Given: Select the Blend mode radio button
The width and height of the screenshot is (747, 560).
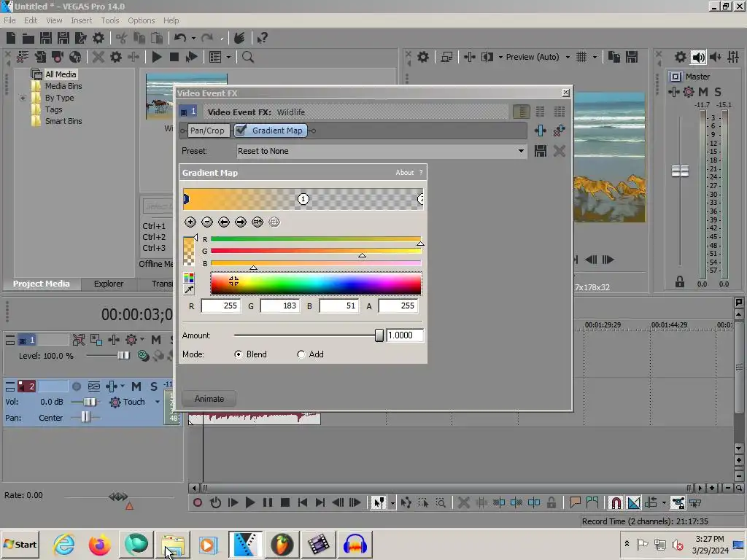Looking at the screenshot, I should 239,354.
